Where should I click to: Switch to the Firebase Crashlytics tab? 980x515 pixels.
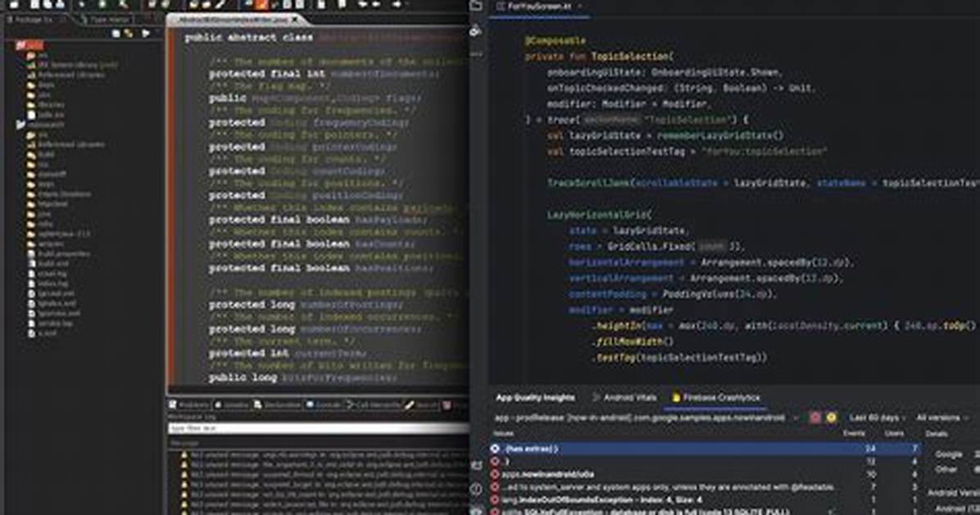click(715, 398)
